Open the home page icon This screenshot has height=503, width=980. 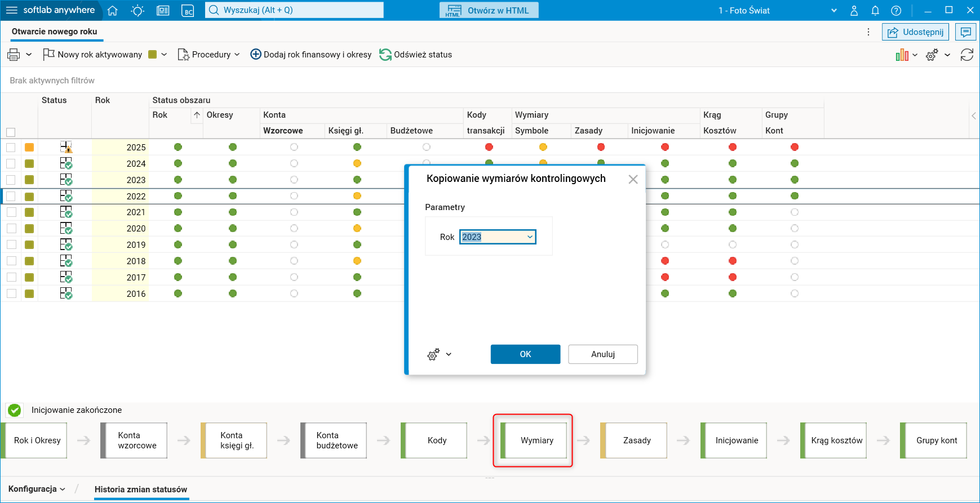tap(113, 10)
